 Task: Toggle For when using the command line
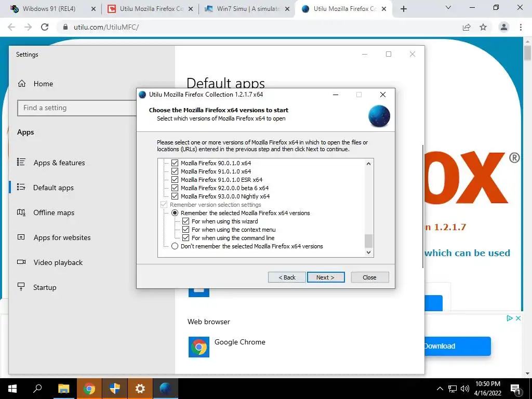tap(185, 238)
